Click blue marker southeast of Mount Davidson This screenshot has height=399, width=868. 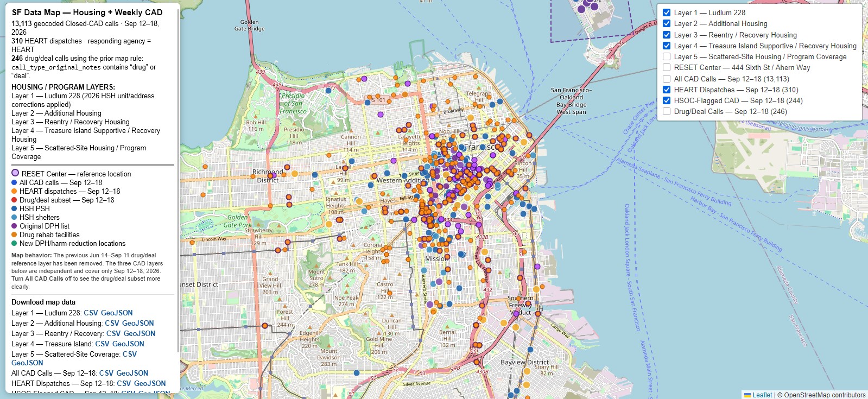click(x=357, y=373)
